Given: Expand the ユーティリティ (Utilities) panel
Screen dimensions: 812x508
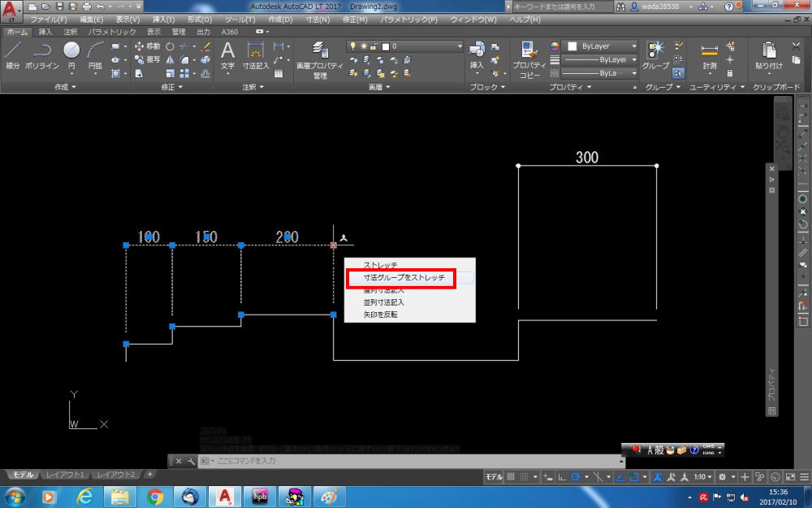Looking at the screenshot, I should click(717, 87).
